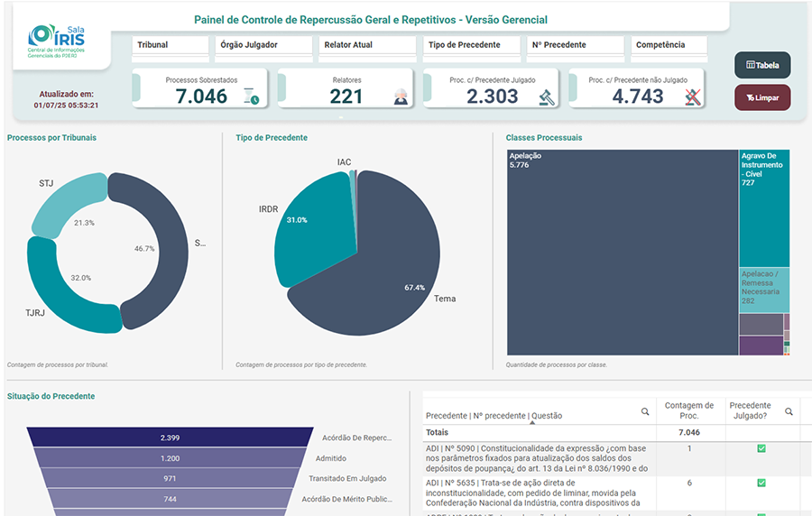Viewport: 812px width, 516px height.
Task: Open the Tribunal filter dropdown
Action: 171,45
